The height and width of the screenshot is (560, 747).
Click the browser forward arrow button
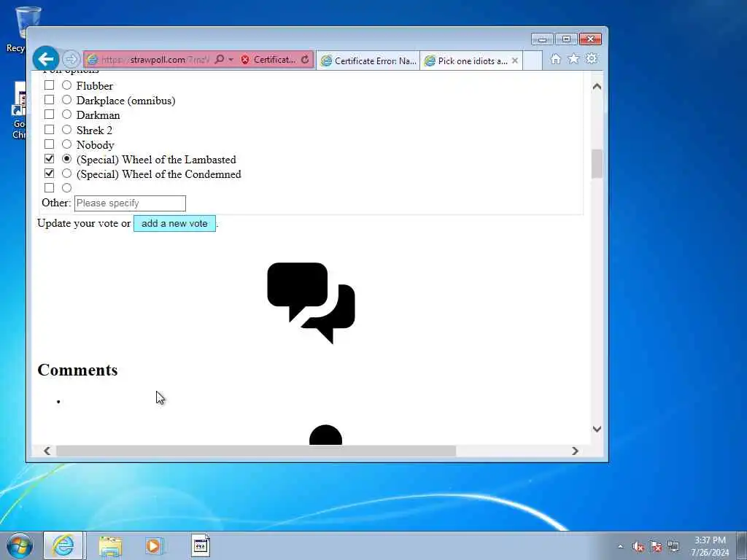[71, 59]
